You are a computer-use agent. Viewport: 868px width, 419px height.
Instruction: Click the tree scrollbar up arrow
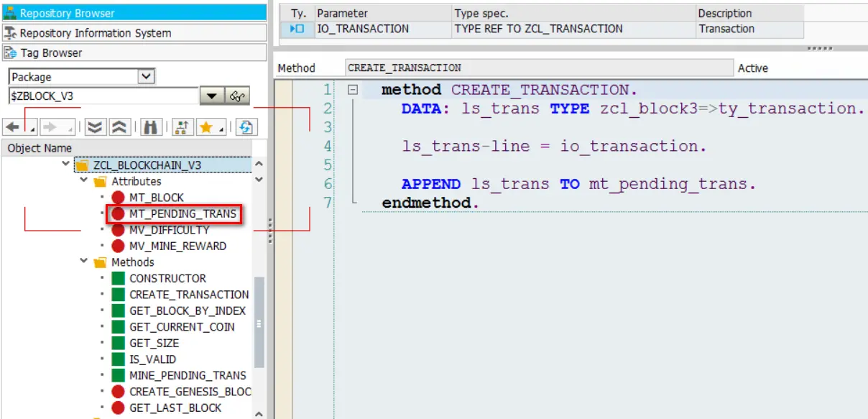click(x=259, y=164)
